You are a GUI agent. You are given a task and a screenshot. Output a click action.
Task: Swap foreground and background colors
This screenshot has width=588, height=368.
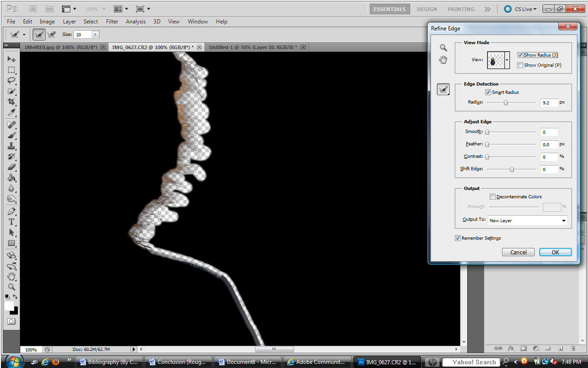point(16,297)
